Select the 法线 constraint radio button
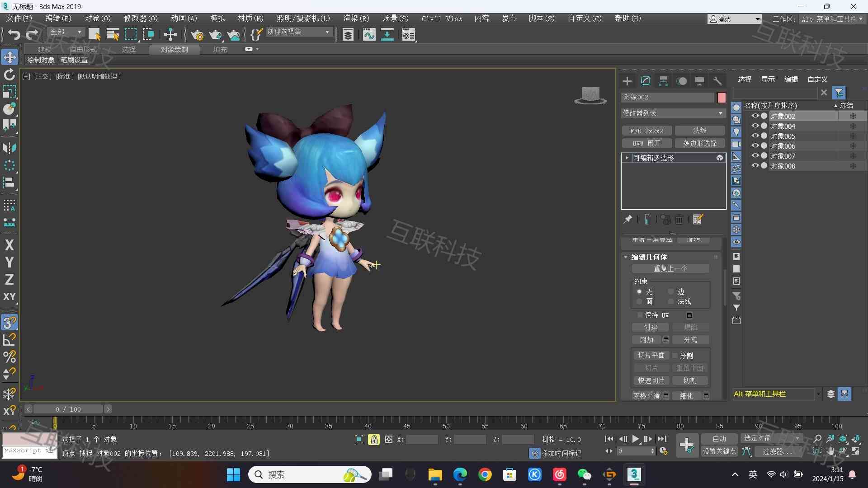Viewport: 868px width, 488px height. pyautogui.click(x=671, y=301)
